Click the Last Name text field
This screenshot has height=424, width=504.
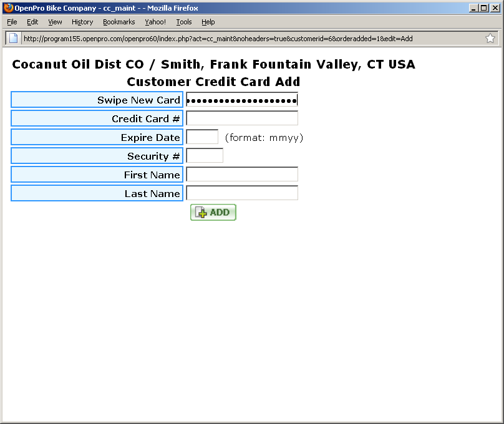coord(242,193)
